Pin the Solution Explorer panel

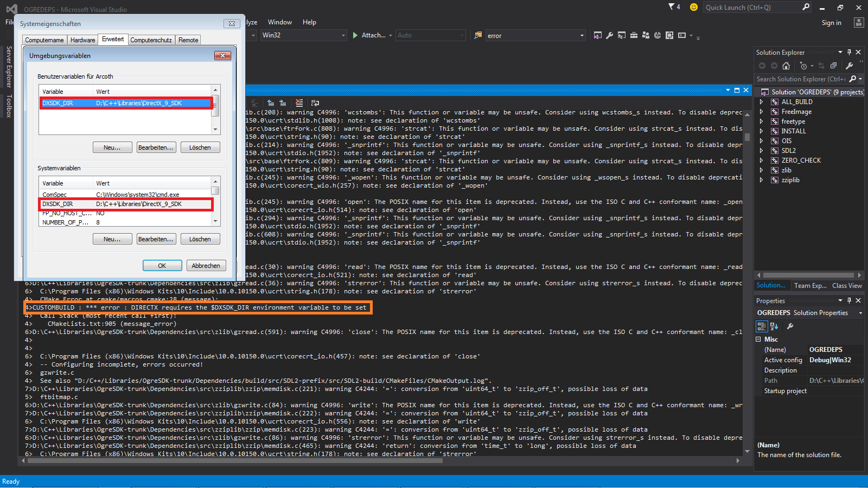850,53
